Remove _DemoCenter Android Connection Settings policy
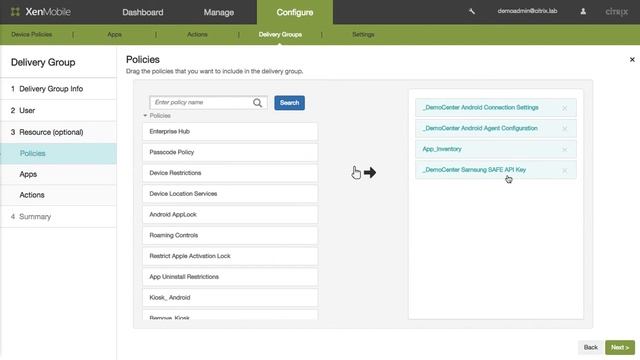Screen dimensions: 640x360 (x=564, y=108)
